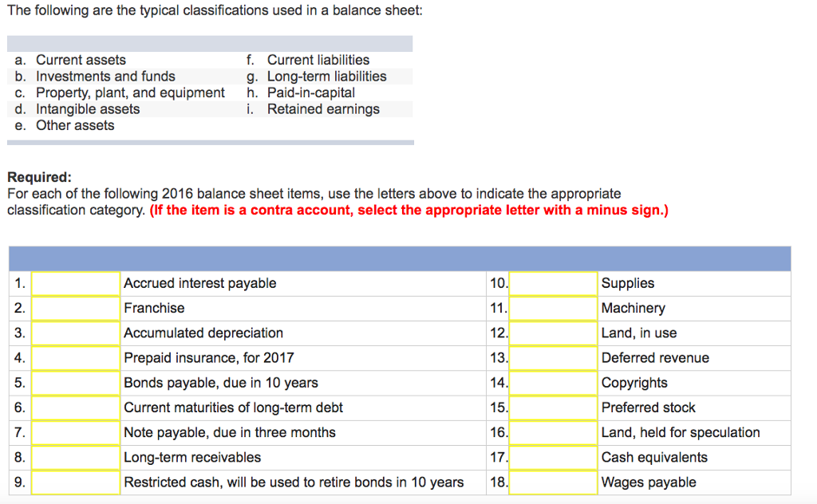Image resolution: width=817 pixels, height=504 pixels.
Task: Click the field beside Land, held for speculation
Action: coord(554,432)
